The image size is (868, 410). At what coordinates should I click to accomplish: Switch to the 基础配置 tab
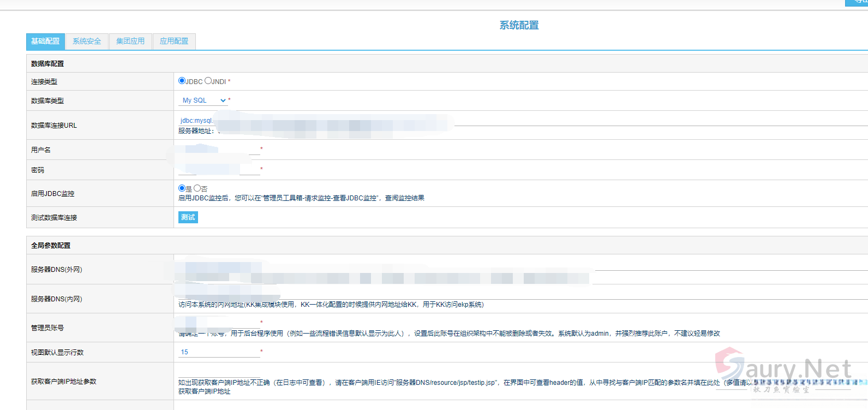pyautogui.click(x=45, y=41)
